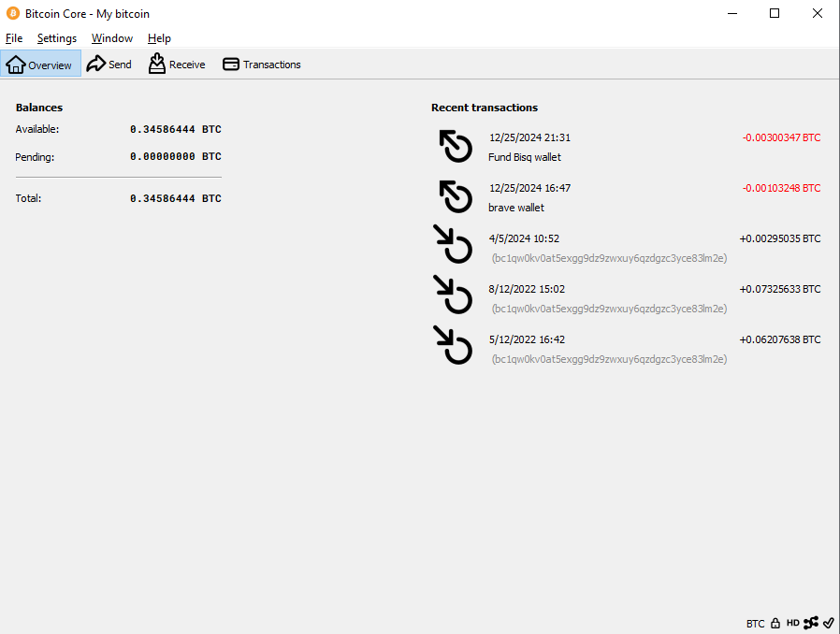Click the HD wallet status icon
Viewport: 840px width, 634px height.
[x=793, y=623]
